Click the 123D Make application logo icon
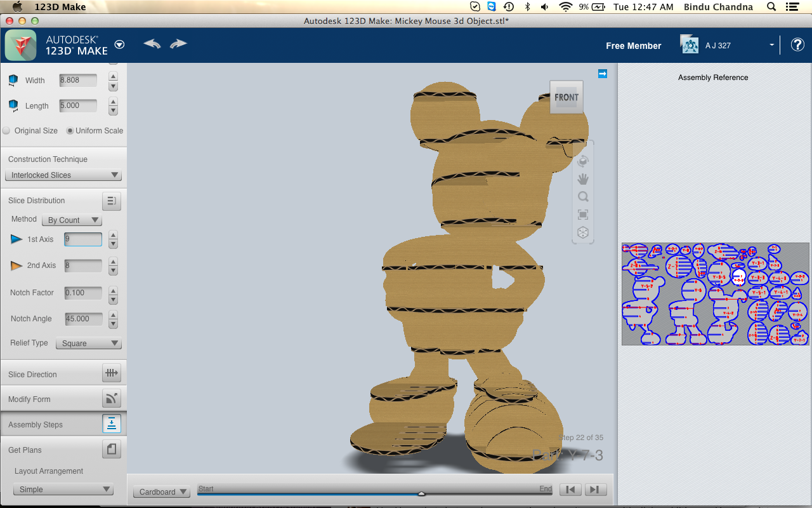The height and width of the screenshot is (508, 812). pyautogui.click(x=20, y=45)
